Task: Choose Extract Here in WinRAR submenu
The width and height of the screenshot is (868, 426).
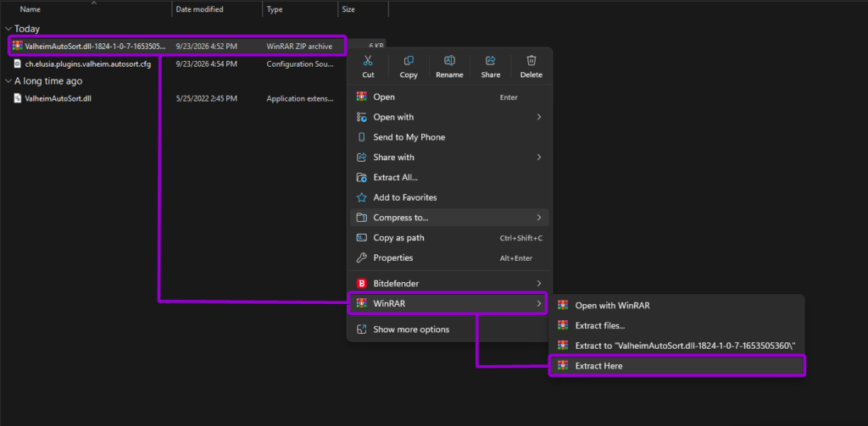Action: click(x=676, y=366)
